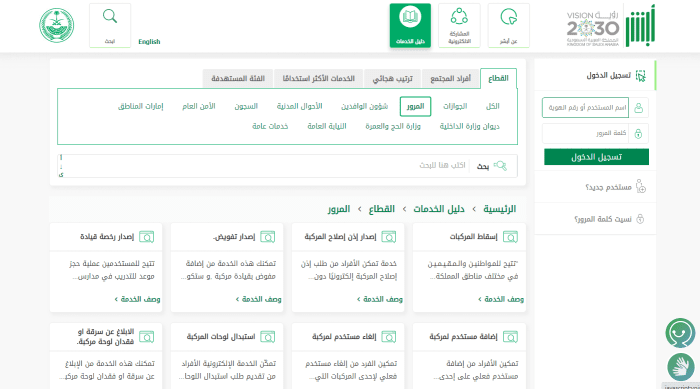Screen dimensions: 700x389
Task: Click the login cursor icon beside تسجيل الدخول
Action: (641, 75)
